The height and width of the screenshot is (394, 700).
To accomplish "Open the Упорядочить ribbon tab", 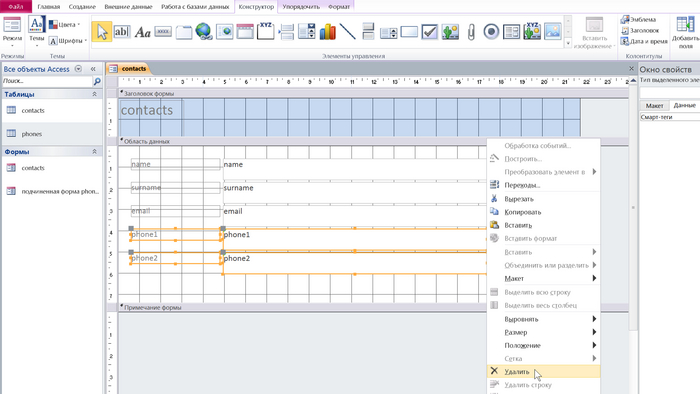I will (301, 7).
